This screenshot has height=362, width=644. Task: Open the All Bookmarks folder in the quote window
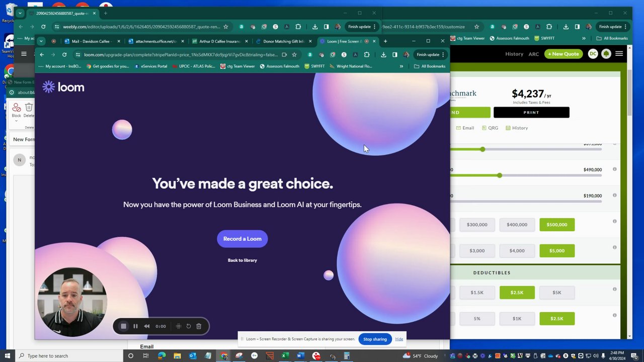coord(612,38)
